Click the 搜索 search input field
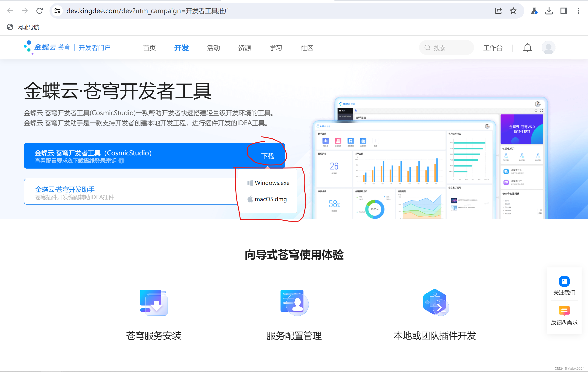 click(x=449, y=48)
